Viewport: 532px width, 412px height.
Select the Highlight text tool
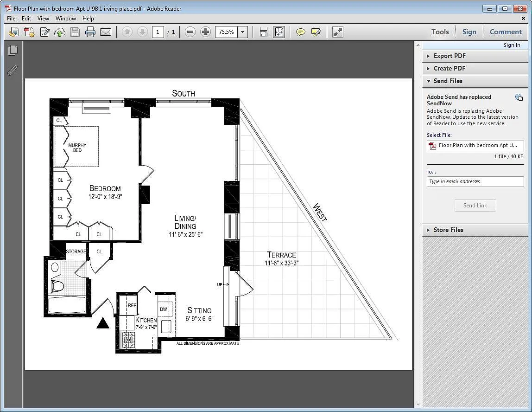(x=316, y=32)
